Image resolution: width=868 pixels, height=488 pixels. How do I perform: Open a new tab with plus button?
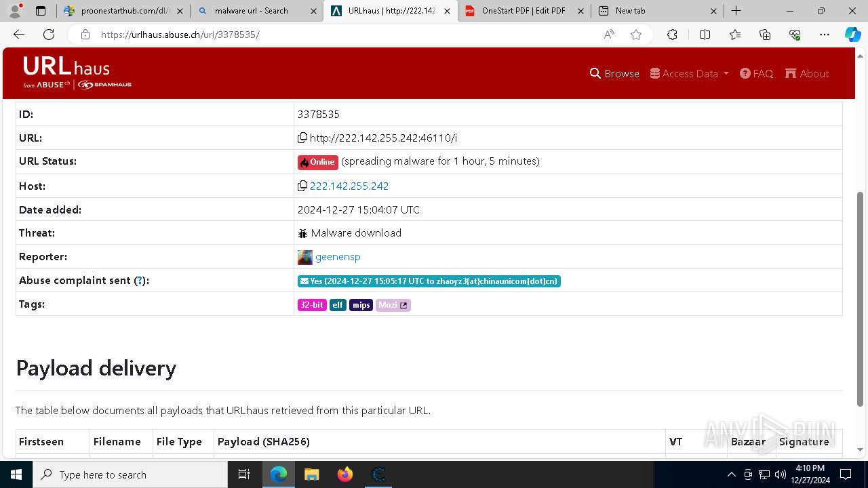coord(736,10)
